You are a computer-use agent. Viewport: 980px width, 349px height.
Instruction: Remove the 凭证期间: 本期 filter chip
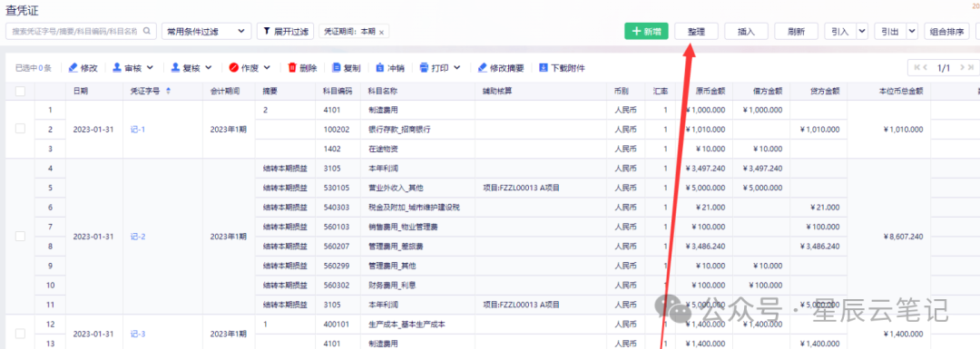pyautogui.click(x=381, y=32)
